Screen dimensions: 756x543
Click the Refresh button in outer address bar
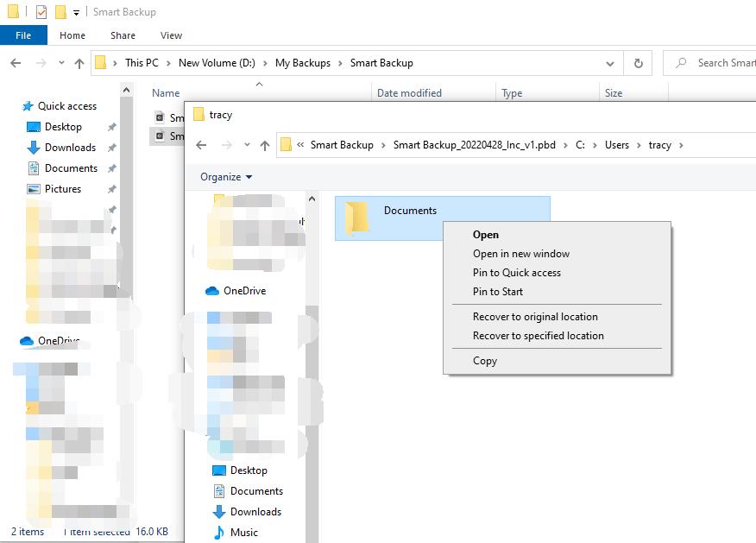point(638,63)
